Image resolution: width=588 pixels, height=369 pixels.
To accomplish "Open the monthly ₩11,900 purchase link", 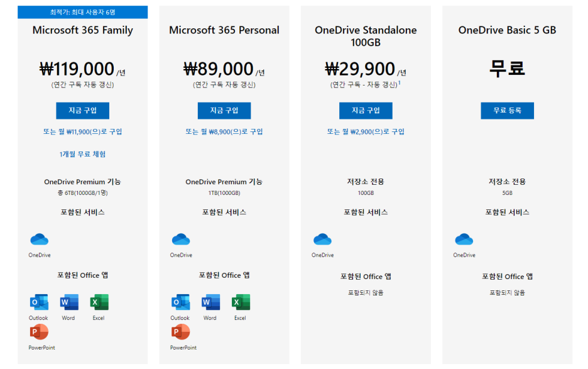I will coord(82,132).
